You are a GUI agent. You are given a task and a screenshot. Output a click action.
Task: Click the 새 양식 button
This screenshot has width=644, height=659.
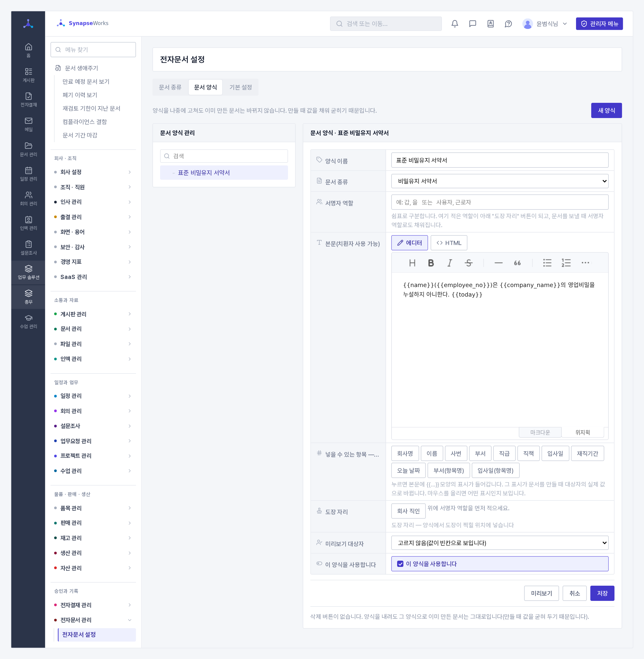click(x=606, y=111)
